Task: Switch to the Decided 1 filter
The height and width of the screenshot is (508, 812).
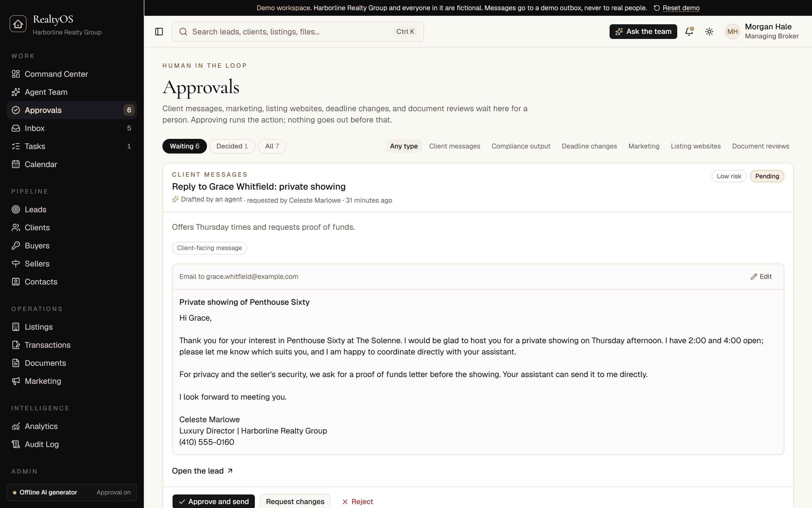Action: 232,146
